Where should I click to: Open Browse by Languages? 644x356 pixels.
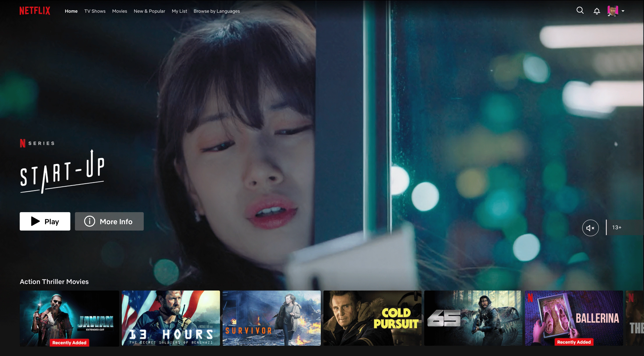point(216,11)
